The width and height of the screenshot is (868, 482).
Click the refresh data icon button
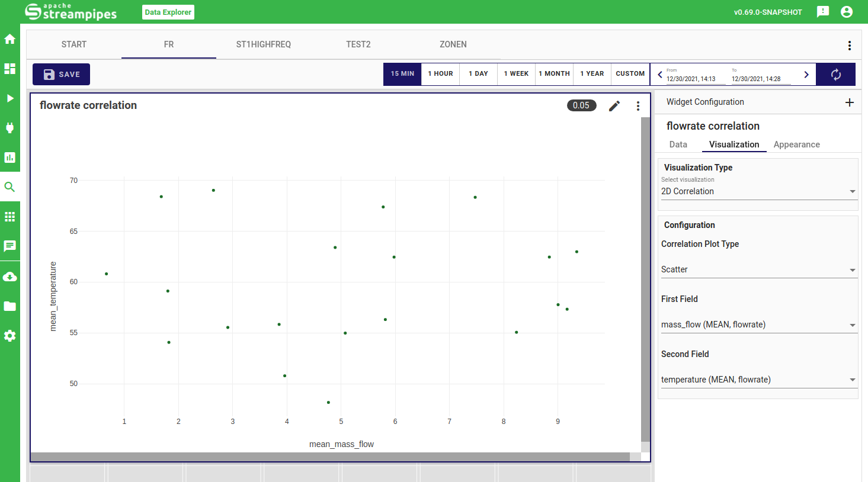pyautogui.click(x=835, y=75)
